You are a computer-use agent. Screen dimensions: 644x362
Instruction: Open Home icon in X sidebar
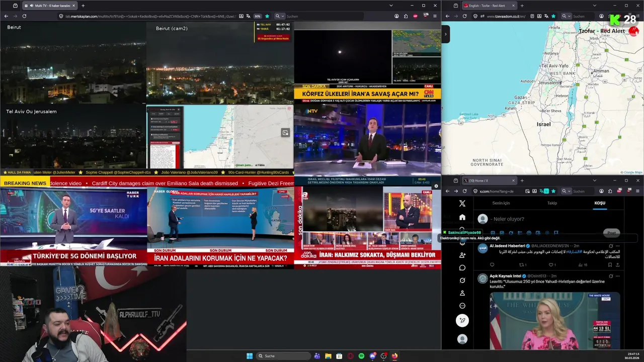[462, 217]
